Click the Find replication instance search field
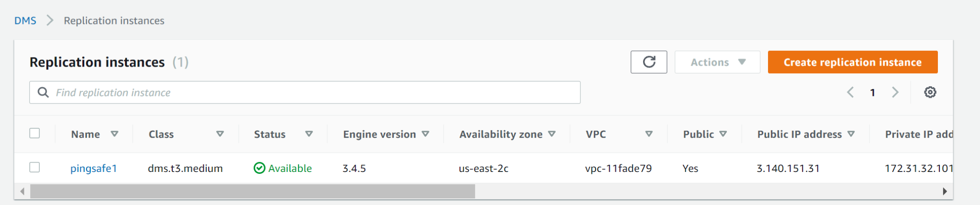The height and width of the screenshot is (205, 980). [305, 92]
